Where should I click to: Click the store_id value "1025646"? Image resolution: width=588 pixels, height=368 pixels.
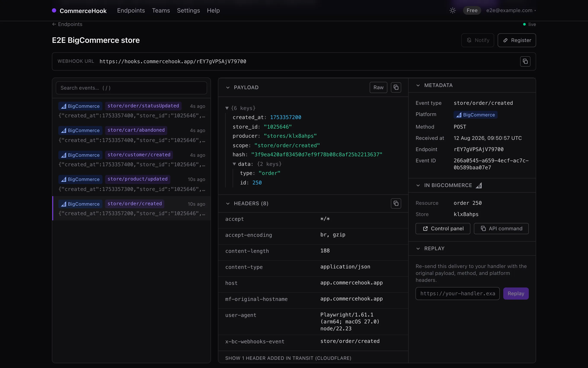278,127
